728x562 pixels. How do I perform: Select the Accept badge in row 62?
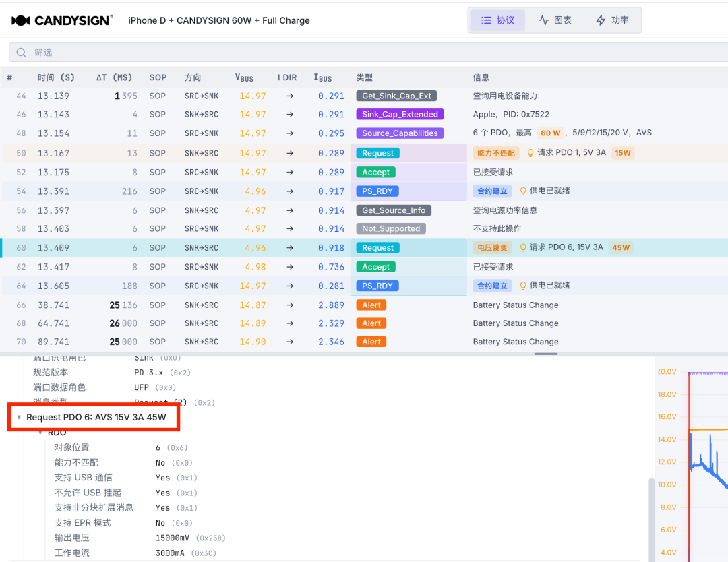[x=375, y=267]
